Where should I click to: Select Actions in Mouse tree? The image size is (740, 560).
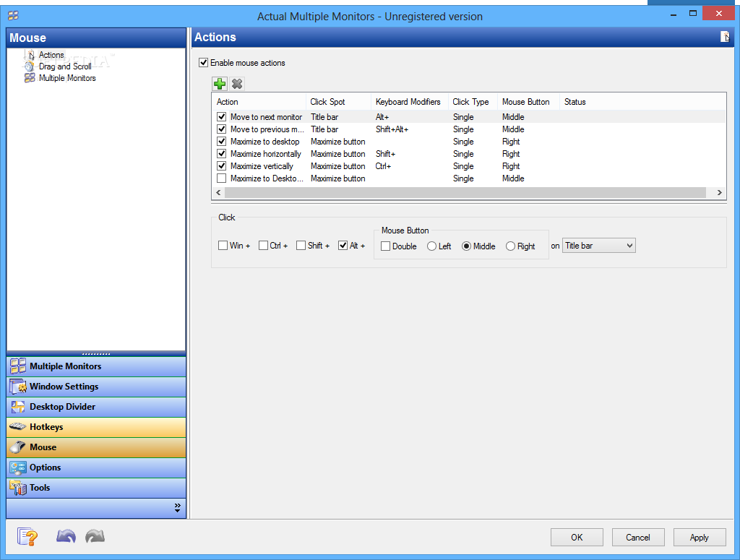(51, 55)
